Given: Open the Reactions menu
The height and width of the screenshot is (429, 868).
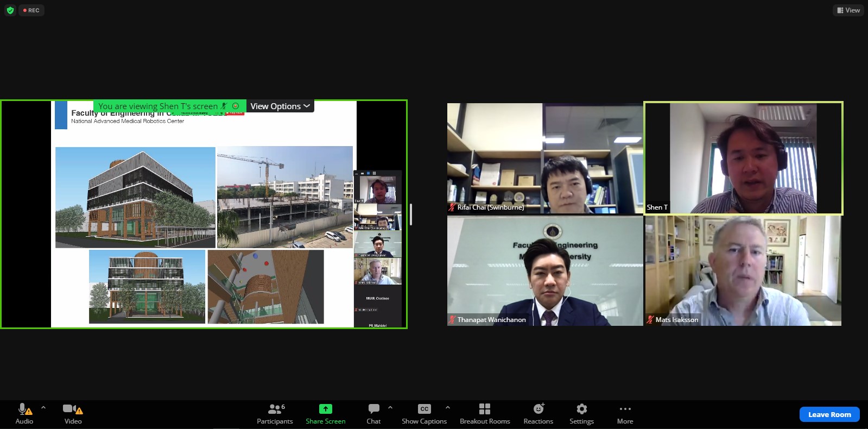Looking at the screenshot, I should 538,414.
